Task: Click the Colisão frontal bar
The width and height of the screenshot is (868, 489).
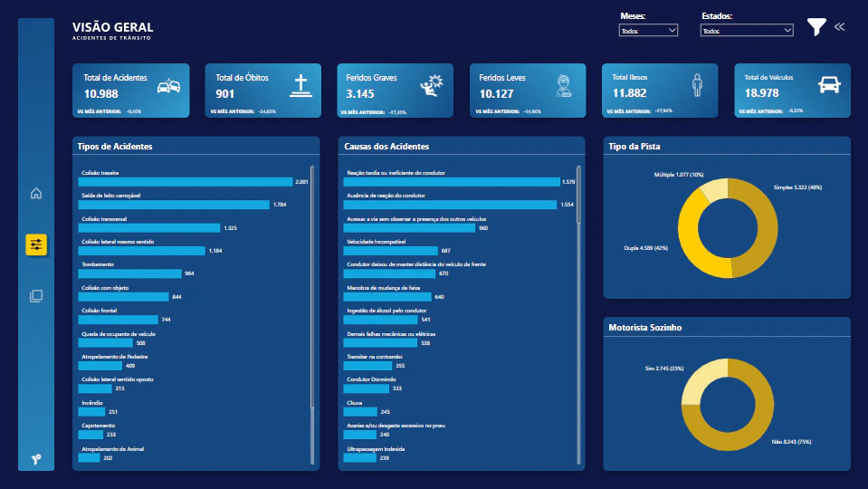Action: (119, 319)
